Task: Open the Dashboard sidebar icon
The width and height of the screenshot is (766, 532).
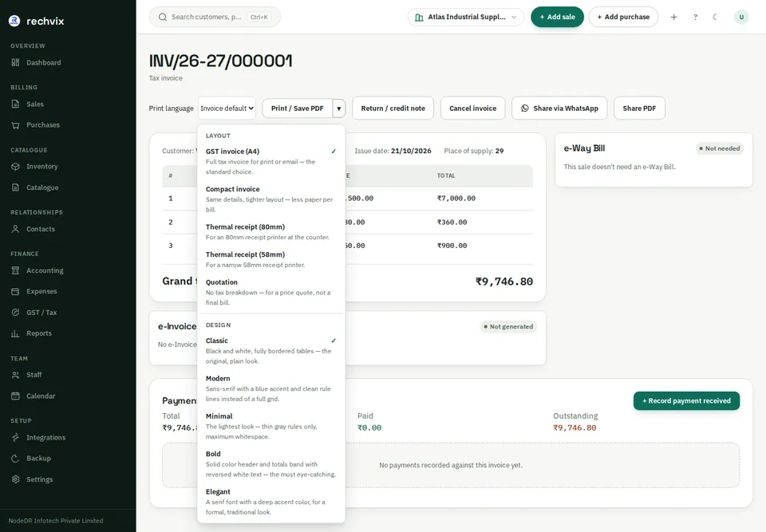Action: point(15,62)
